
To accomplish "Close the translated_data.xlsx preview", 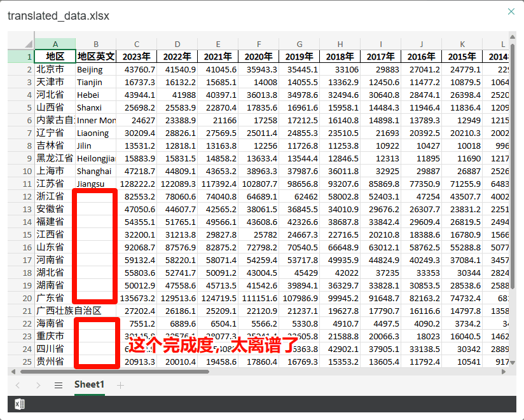I will 511,11.
